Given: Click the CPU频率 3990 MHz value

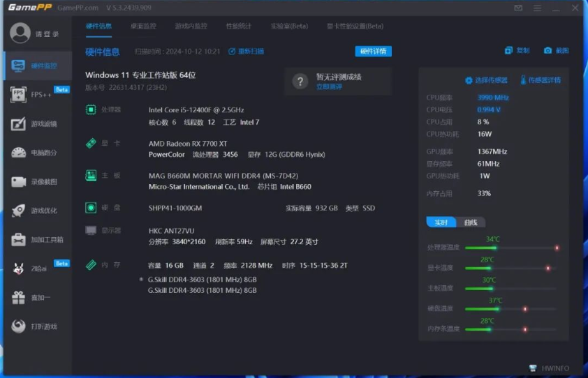Looking at the screenshot, I should [493, 98].
